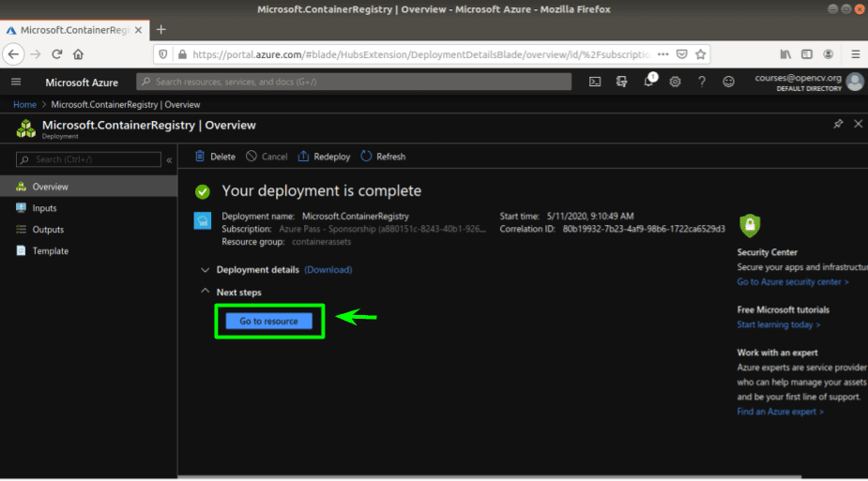Open the Firefox library icon
Viewport: 868px width, 481px height.
click(x=785, y=54)
